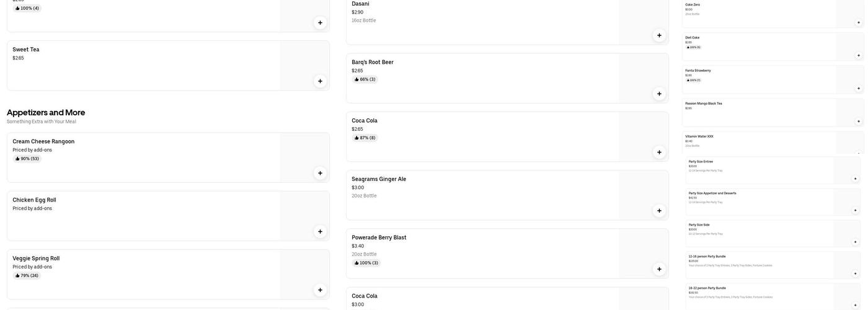Viewport: 868px width, 310px height.
Task: Add Seagrams Ginger Ale with plus button
Action: 659,211
